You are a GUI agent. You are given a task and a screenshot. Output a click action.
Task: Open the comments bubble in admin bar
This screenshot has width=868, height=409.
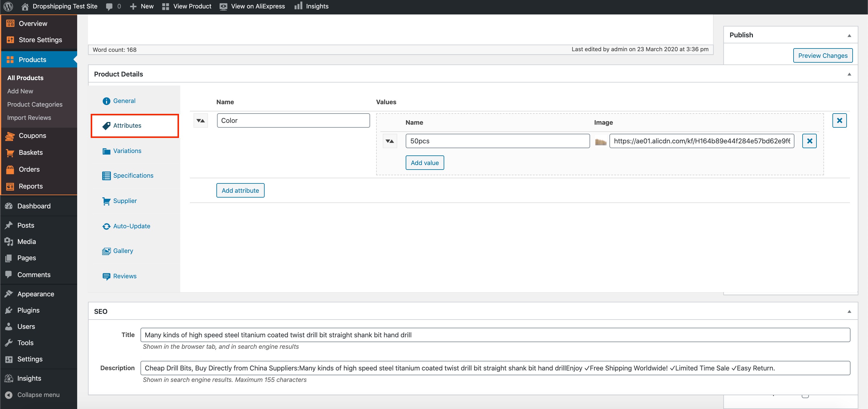click(109, 6)
